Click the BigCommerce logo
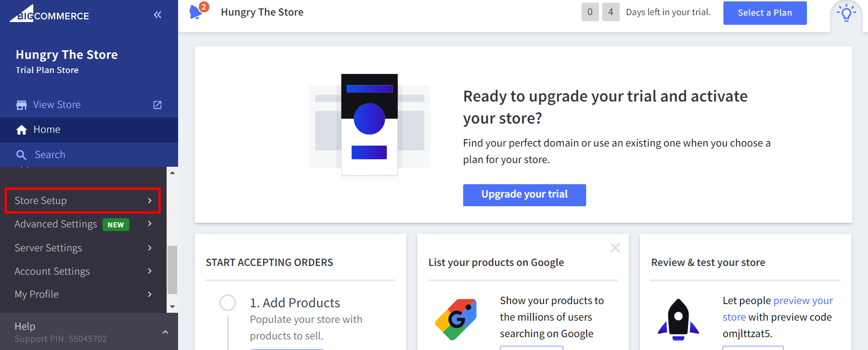This screenshot has width=868, height=350. (50, 14)
